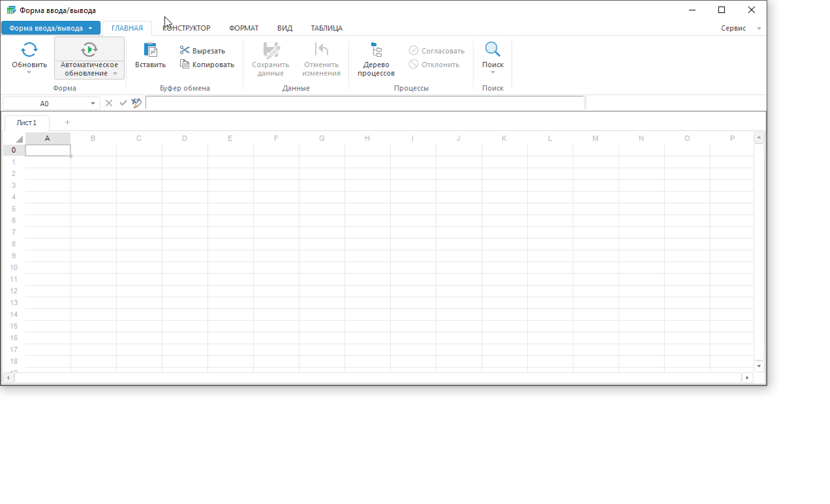The height and width of the screenshot is (504, 830).
Task: Click Сохранить данные icon
Action: click(x=271, y=50)
